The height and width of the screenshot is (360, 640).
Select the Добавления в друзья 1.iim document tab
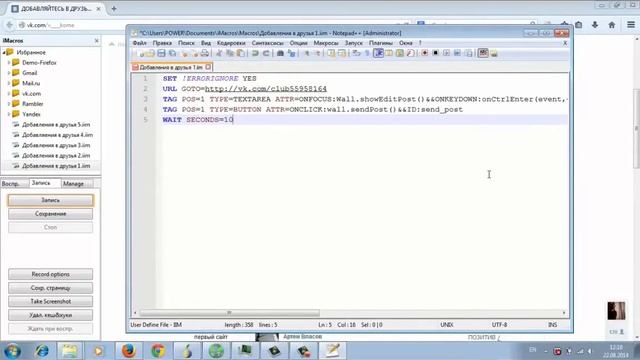(x=171, y=67)
